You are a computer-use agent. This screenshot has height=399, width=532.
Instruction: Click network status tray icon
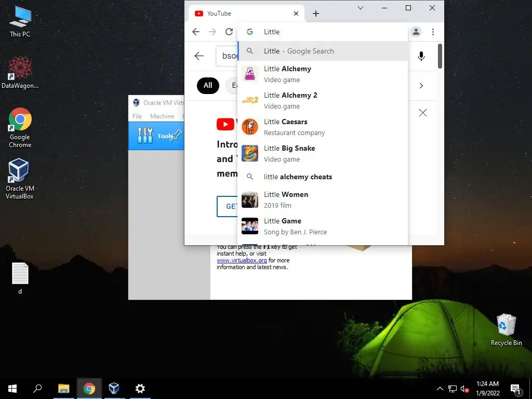[x=453, y=389]
